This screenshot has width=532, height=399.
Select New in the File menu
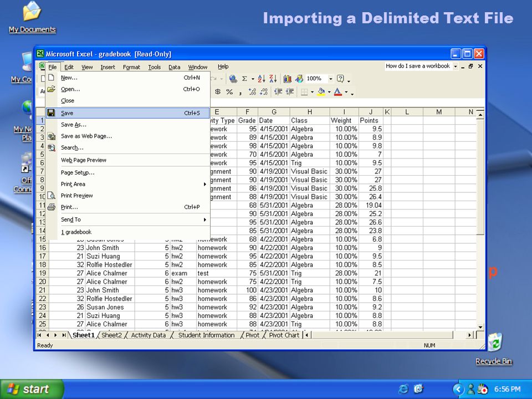127,78
